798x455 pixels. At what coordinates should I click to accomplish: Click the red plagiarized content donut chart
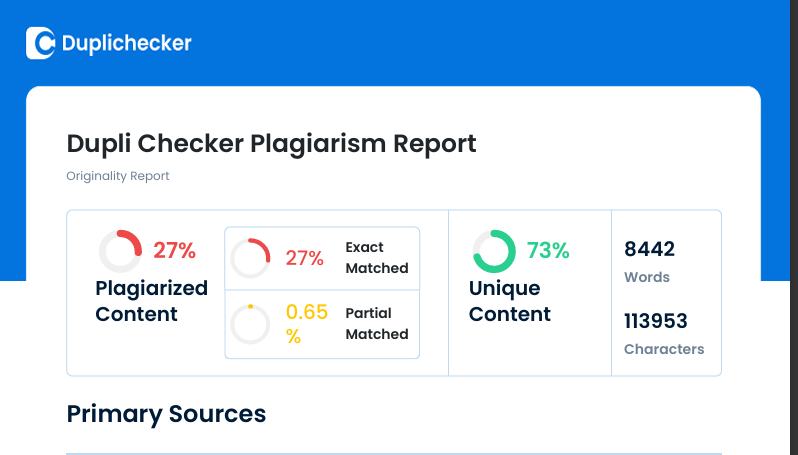coord(120,251)
